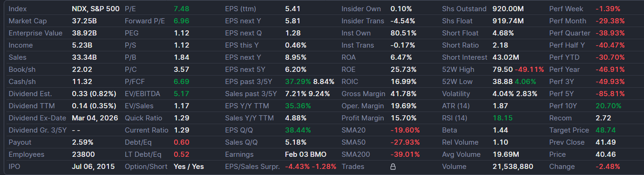Click the EPS next Q value 1.28
The image size is (644, 175).
pos(292,33)
